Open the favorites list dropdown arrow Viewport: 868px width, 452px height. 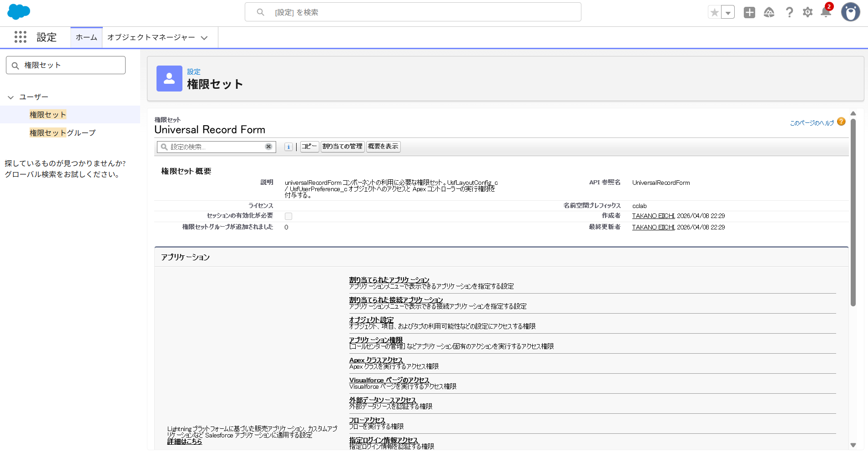tap(728, 11)
